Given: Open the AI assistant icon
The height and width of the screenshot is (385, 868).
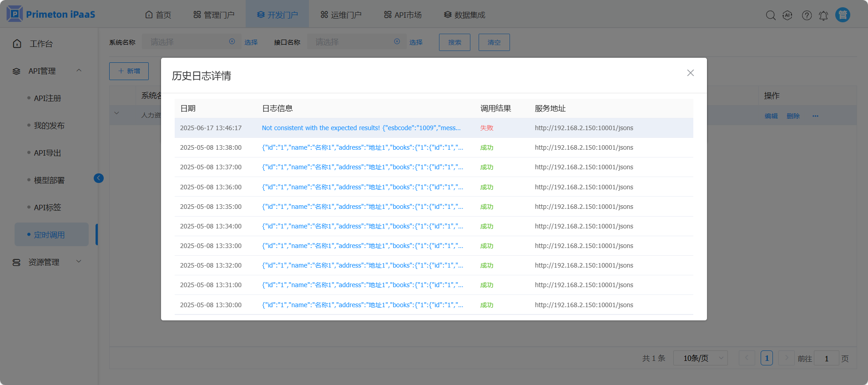Looking at the screenshot, I should tap(787, 15).
